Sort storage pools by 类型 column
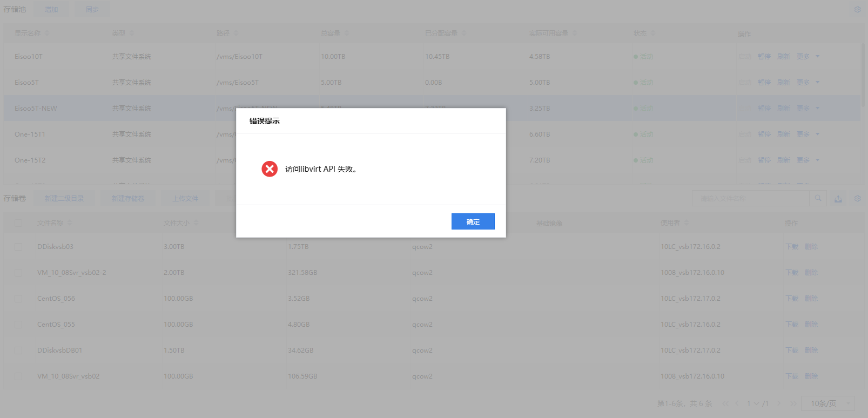The width and height of the screenshot is (868, 418). tap(132, 33)
